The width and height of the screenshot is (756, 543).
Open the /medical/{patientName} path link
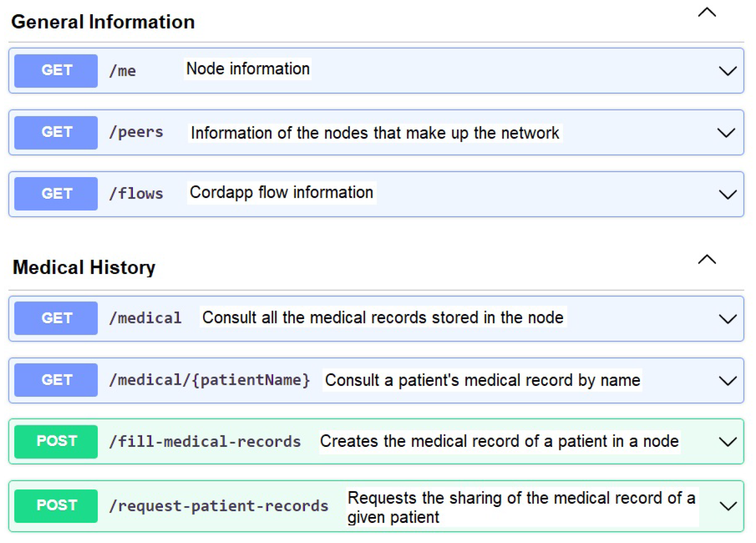pyautogui.click(x=209, y=380)
